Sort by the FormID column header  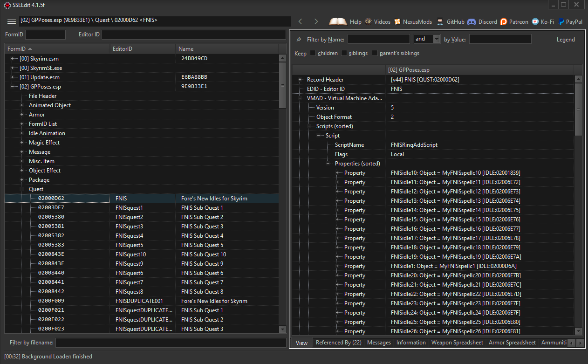pos(57,48)
